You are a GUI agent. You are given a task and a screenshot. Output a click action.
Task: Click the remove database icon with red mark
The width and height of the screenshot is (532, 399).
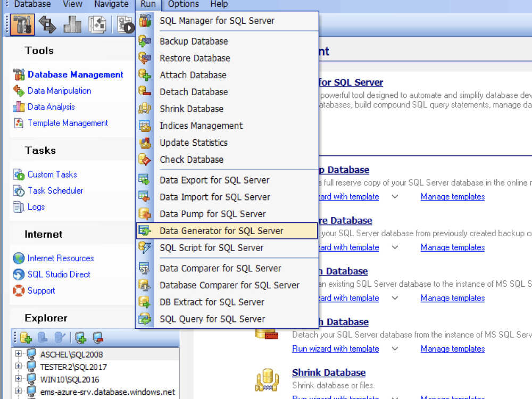click(x=98, y=337)
